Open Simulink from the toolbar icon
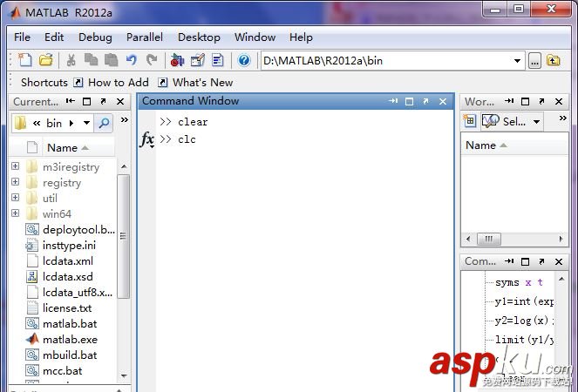The image size is (578, 392). click(177, 60)
